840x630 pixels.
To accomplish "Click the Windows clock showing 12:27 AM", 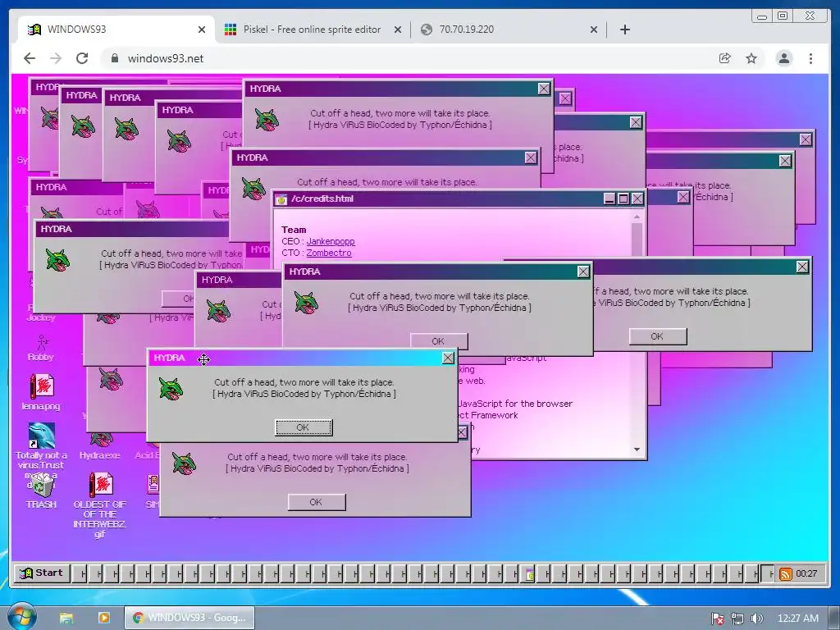I will [x=797, y=619].
